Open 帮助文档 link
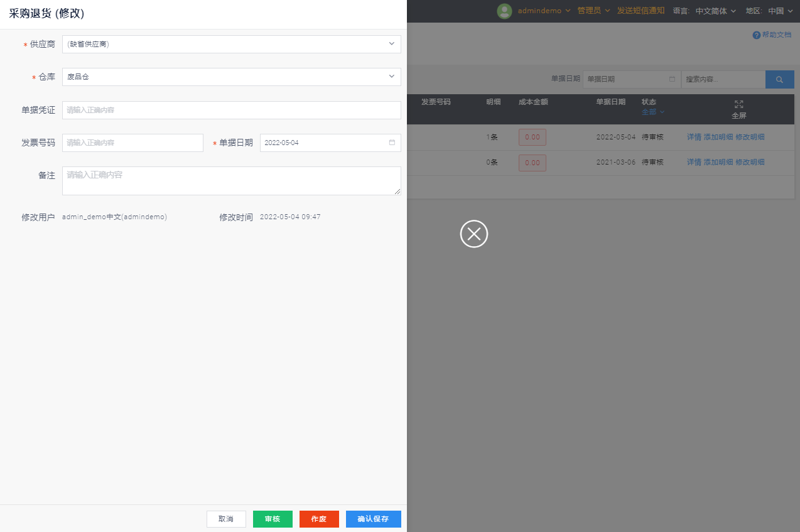 point(776,35)
